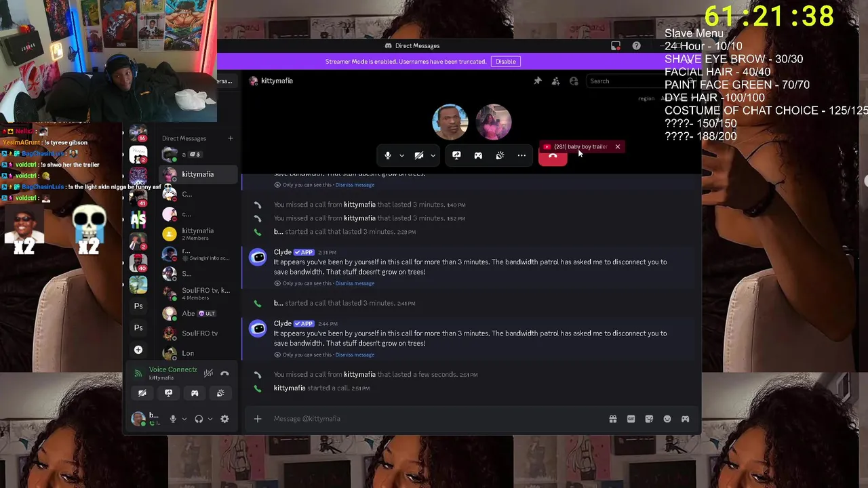The width and height of the screenshot is (868, 488).
Task: Open soundboard from the voice panel row
Action: tap(220, 393)
